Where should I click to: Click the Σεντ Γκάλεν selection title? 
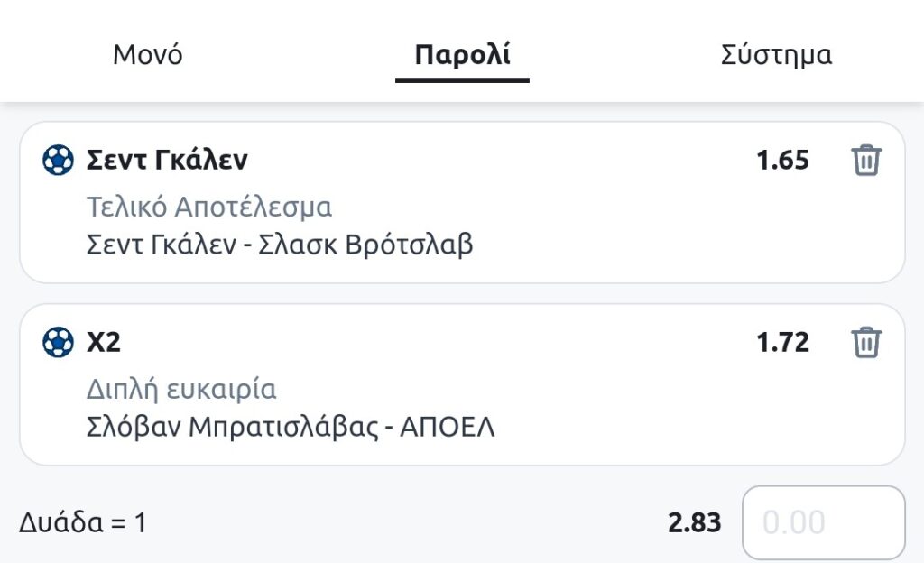pyautogui.click(x=167, y=161)
